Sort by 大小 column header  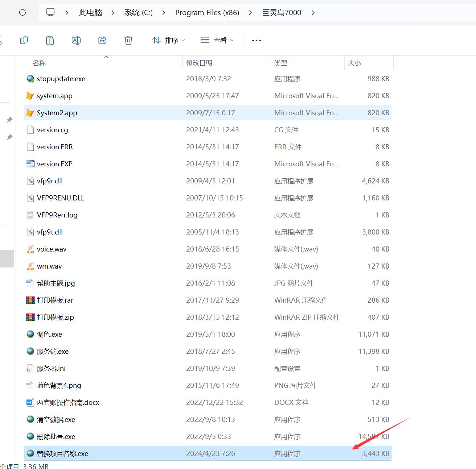click(x=354, y=63)
